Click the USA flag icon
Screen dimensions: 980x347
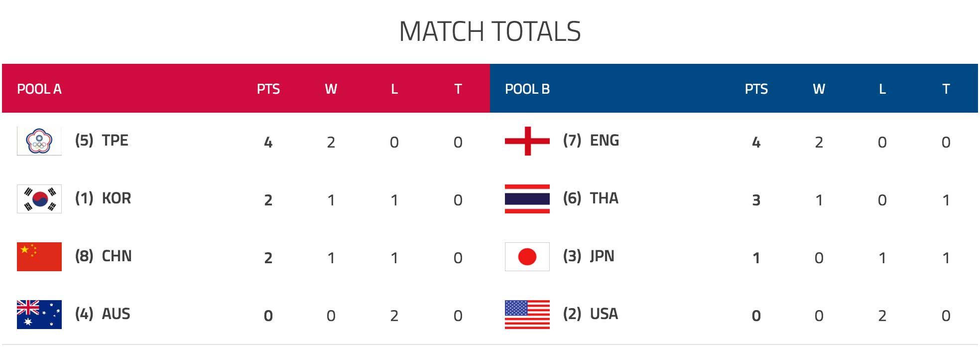[527, 315]
